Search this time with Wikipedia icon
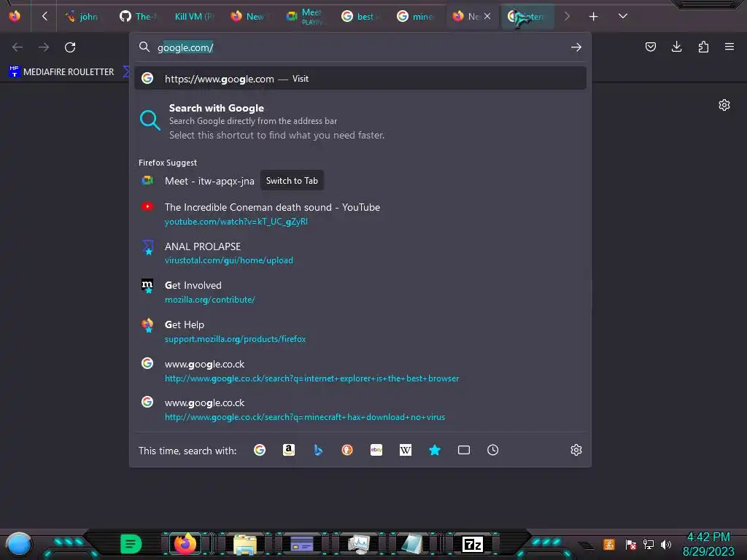747x560 pixels. click(x=406, y=450)
